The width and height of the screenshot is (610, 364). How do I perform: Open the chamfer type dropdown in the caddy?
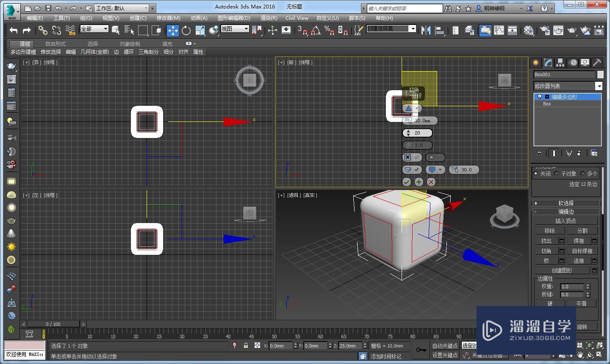[x=417, y=108]
